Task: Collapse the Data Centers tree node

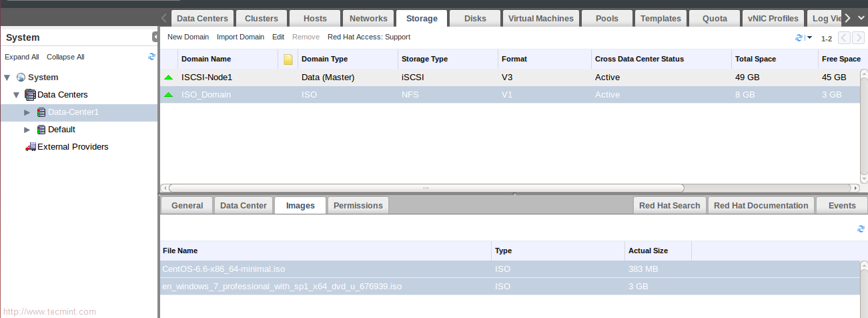Action: pos(17,95)
